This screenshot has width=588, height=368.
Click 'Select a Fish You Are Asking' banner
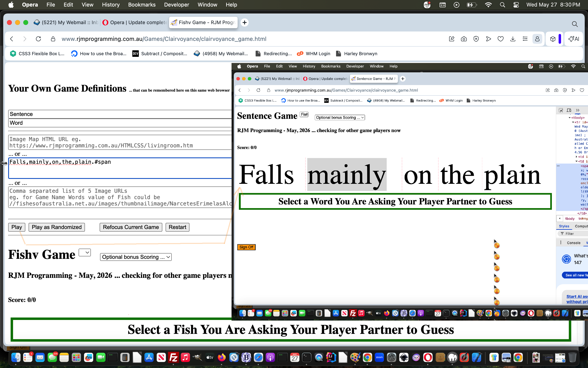tap(291, 330)
